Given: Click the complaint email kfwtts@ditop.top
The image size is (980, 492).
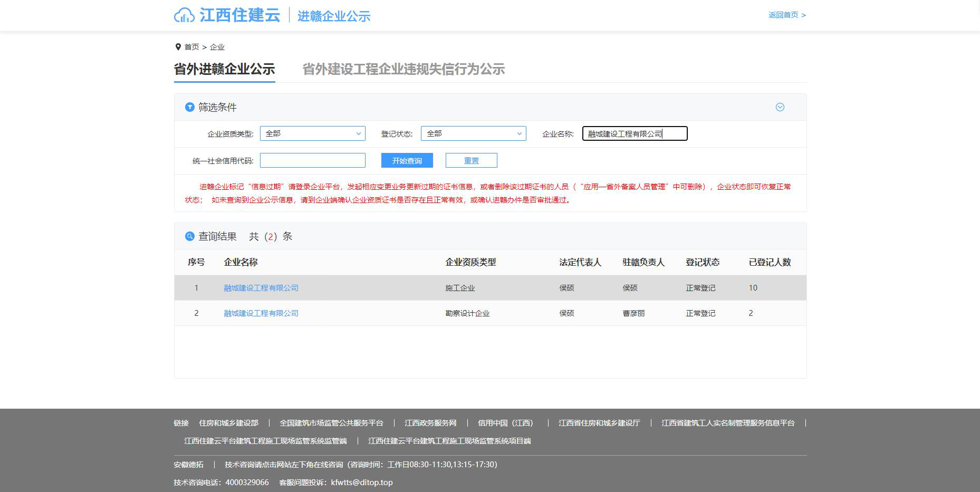Looking at the screenshot, I should coord(362,483).
